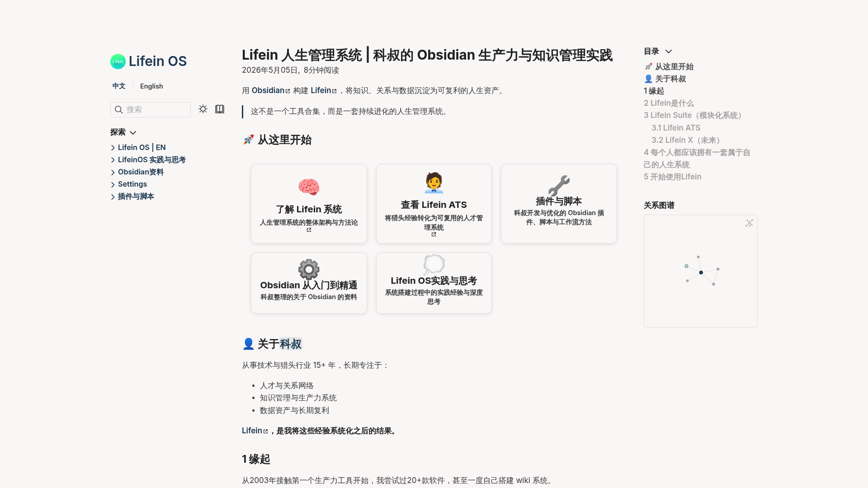Jump to 关于科叔 in contents

coord(665,79)
